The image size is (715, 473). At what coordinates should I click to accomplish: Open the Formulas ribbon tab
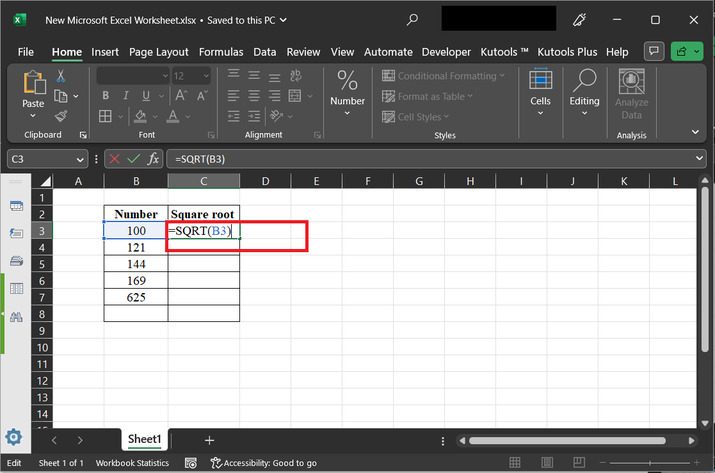220,52
